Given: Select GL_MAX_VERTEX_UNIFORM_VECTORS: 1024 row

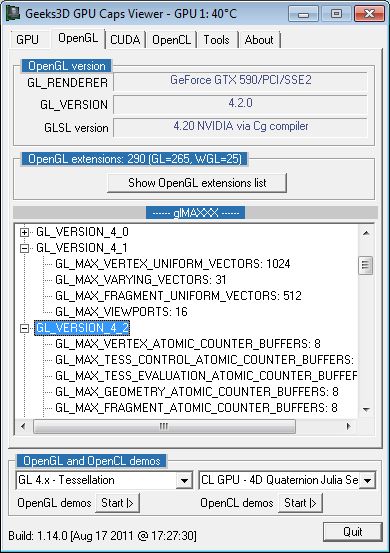Looking at the screenshot, I should [x=172, y=264].
